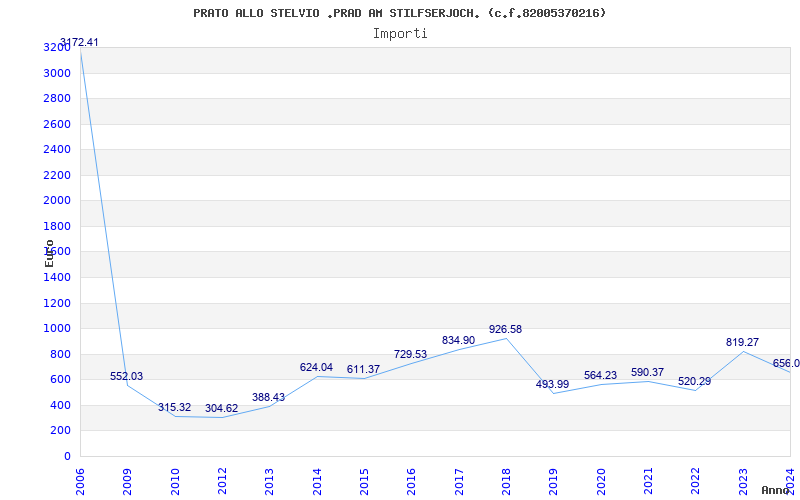Click the 2010 x-axis label
This screenshot has height=500, width=800.
coord(175,482)
